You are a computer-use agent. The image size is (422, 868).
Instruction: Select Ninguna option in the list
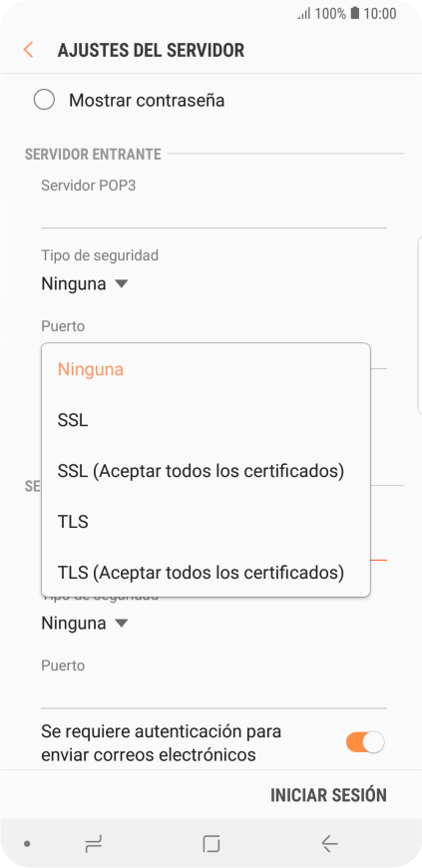click(206, 369)
